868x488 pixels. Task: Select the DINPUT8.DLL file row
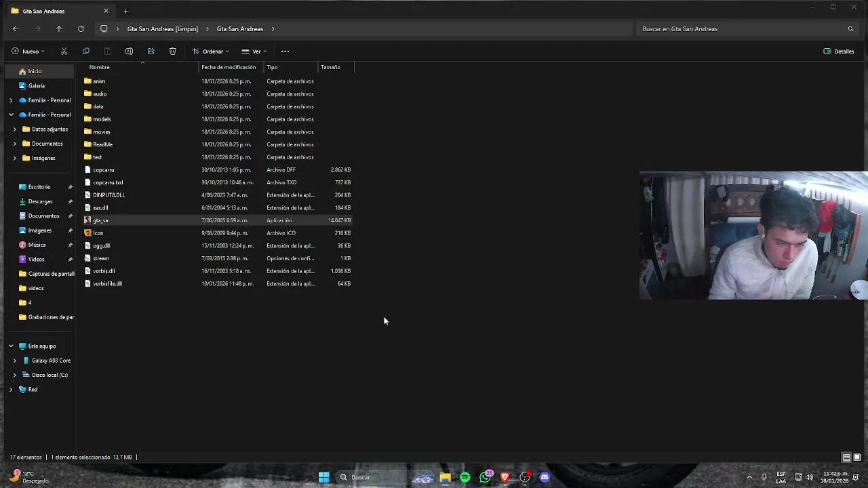click(217, 195)
